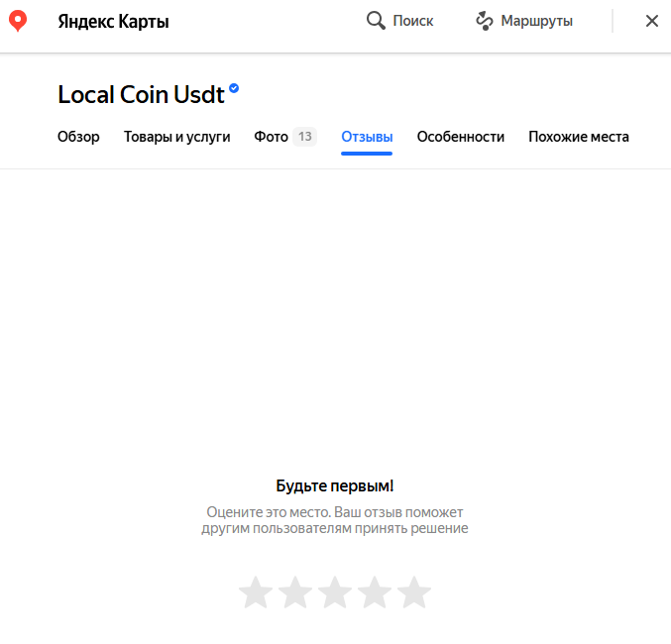The height and width of the screenshot is (644, 671).
Task: Select the Отзывы tab
Action: [367, 137]
